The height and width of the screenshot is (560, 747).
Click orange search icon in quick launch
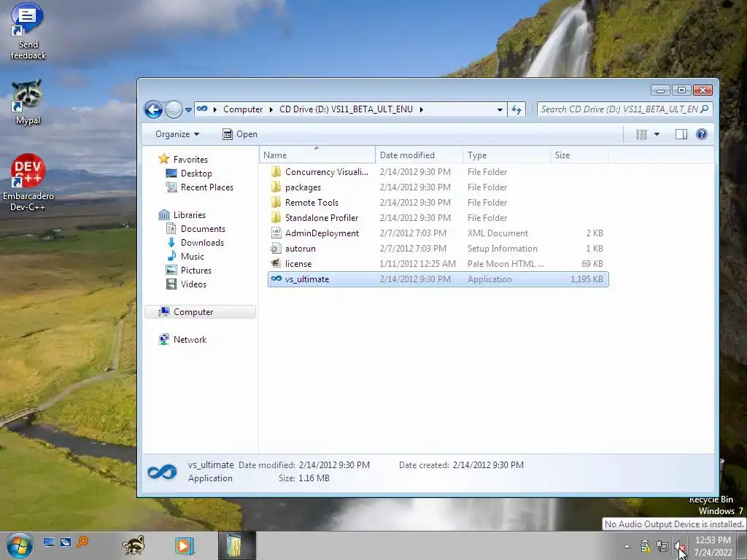click(82, 542)
